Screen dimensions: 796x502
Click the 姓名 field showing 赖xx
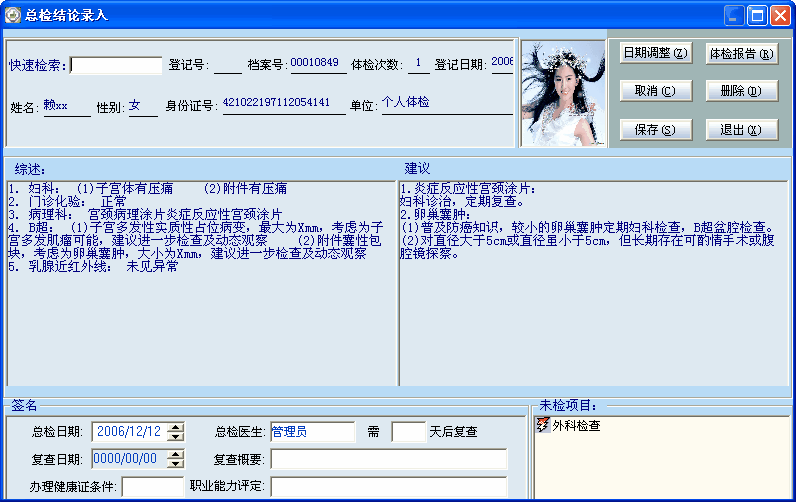click(67, 107)
